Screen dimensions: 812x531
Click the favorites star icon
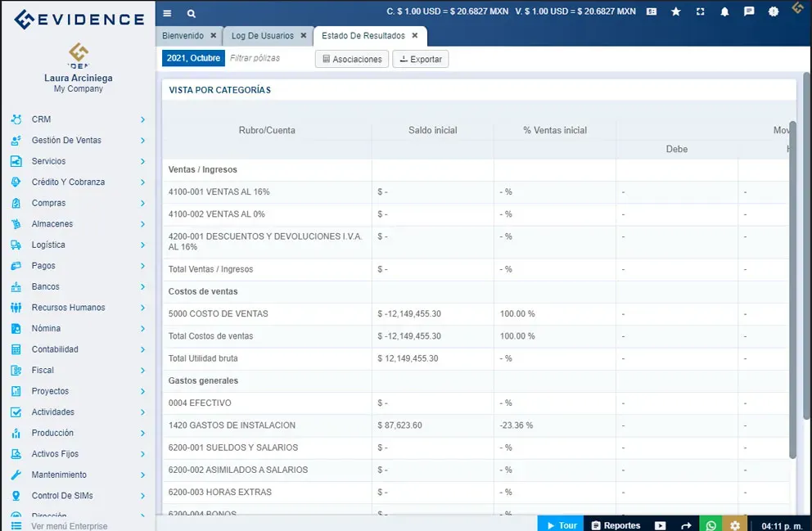675,11
